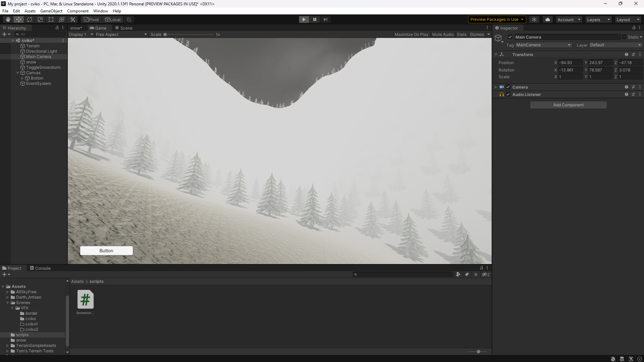Click Preview Packages in Use button

click(497, 19)
